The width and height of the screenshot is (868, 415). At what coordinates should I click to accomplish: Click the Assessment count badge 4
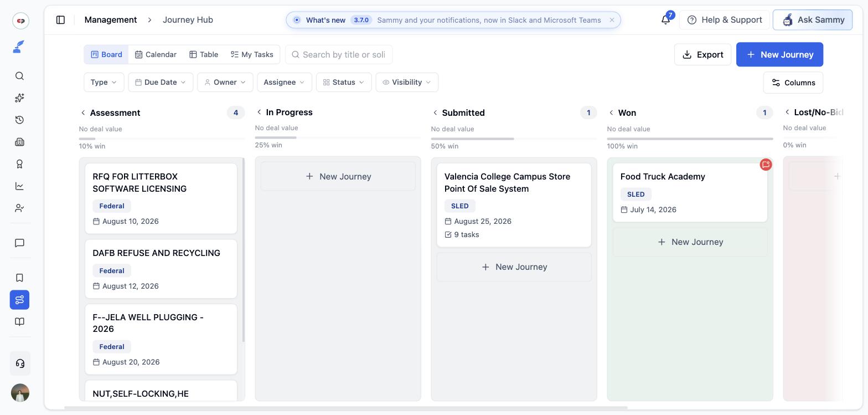(x=236, y=113)
